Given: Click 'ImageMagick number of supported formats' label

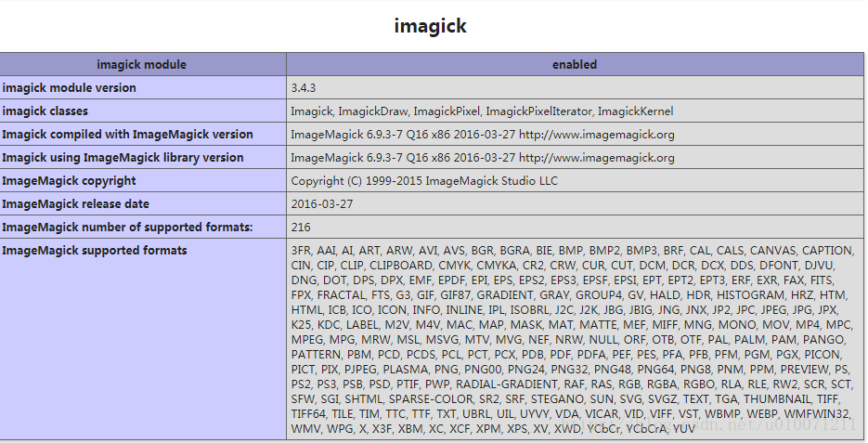Looking at the screenshot, I should pos(127,228).
